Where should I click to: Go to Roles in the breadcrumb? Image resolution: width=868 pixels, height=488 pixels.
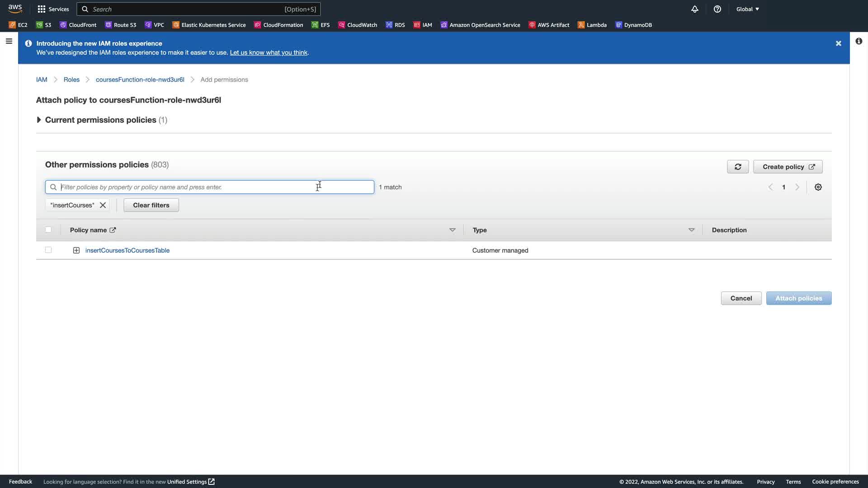71,80
